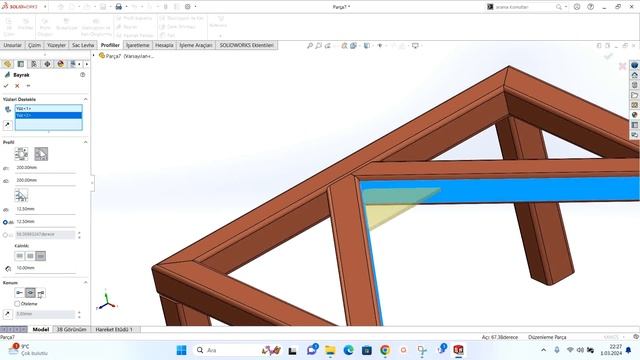Show more manager tabs arrow

pos(87,64)
